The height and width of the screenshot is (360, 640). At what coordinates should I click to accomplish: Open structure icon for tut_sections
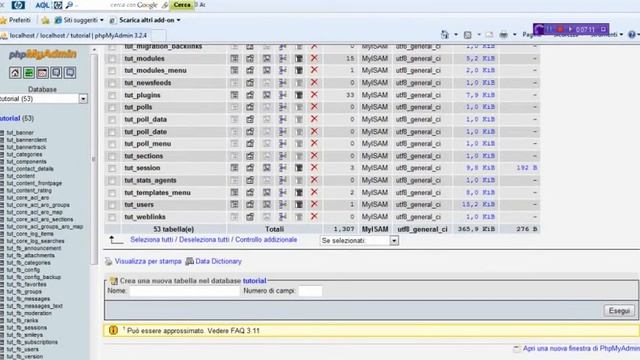point(250,156)
